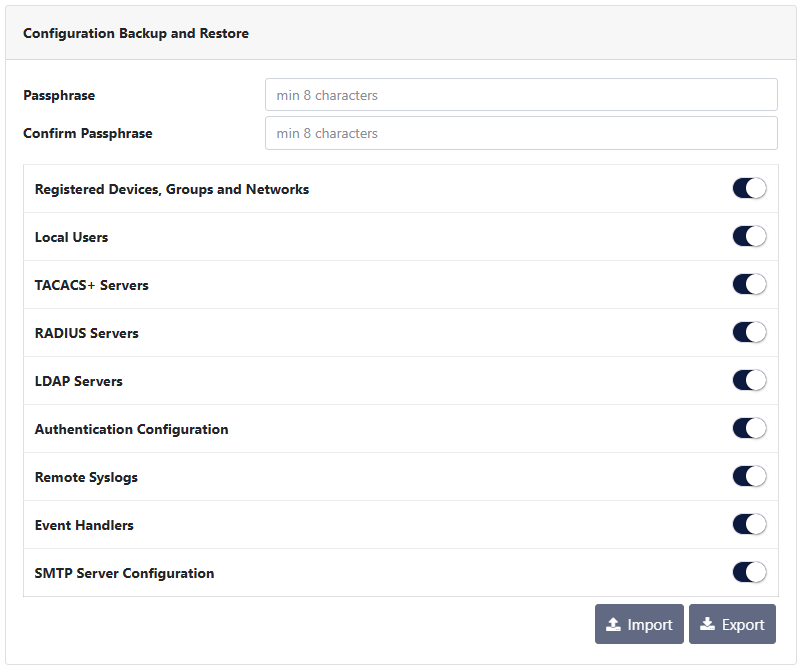Toggle the SMTP Server Configuration switch

click(749, 572)
